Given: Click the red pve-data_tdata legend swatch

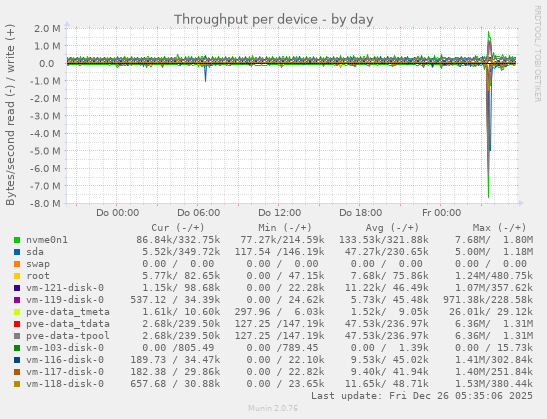Looking at the screenshot, I should pos(17,324).
